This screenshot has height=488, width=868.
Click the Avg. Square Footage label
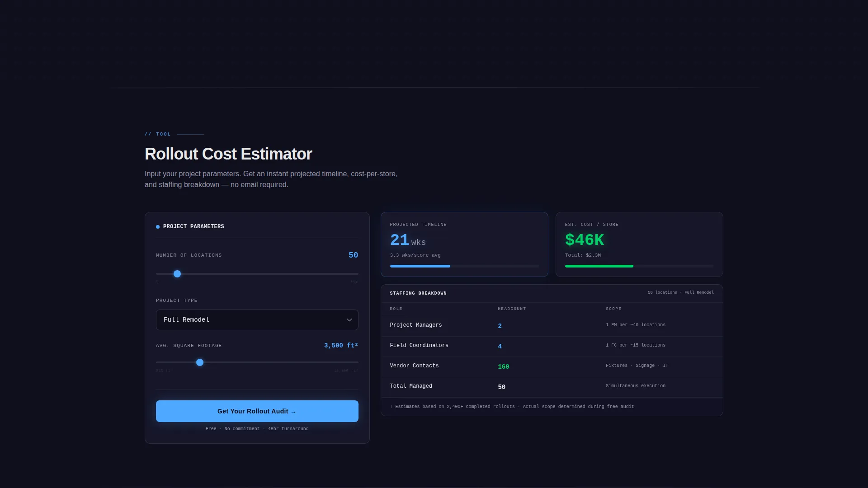click(189, 346)
